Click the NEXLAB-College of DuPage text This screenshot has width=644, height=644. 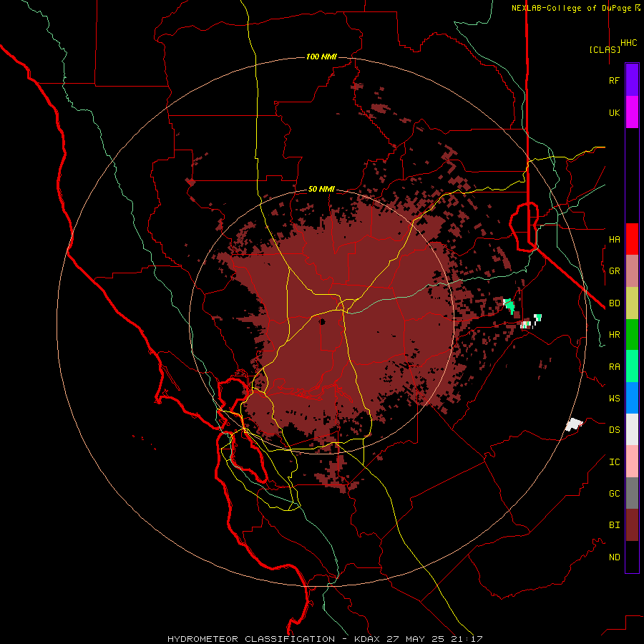point(572,8)
